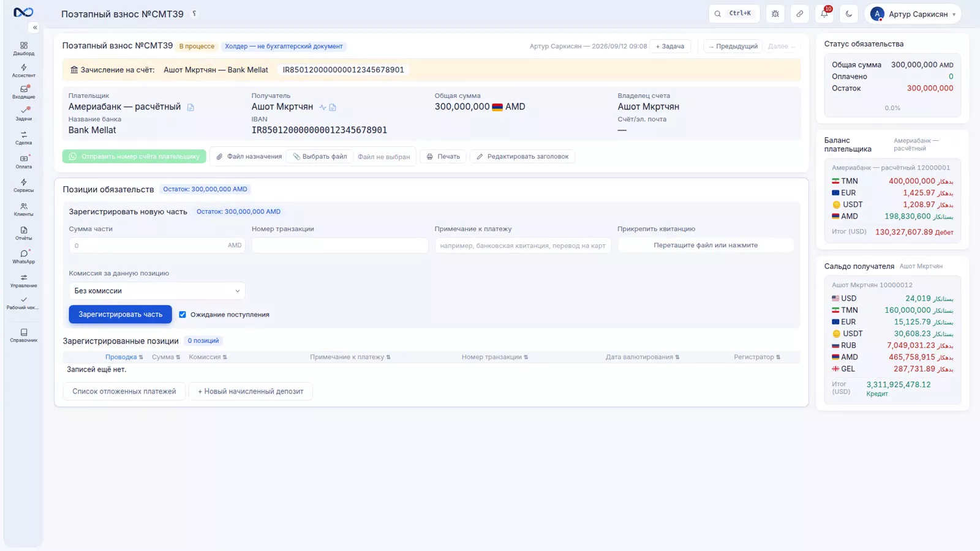Image resolution: width=980 pixels, height=551 pixels.
Task: Click the Печать print button
Action: (x=443, y=157)
